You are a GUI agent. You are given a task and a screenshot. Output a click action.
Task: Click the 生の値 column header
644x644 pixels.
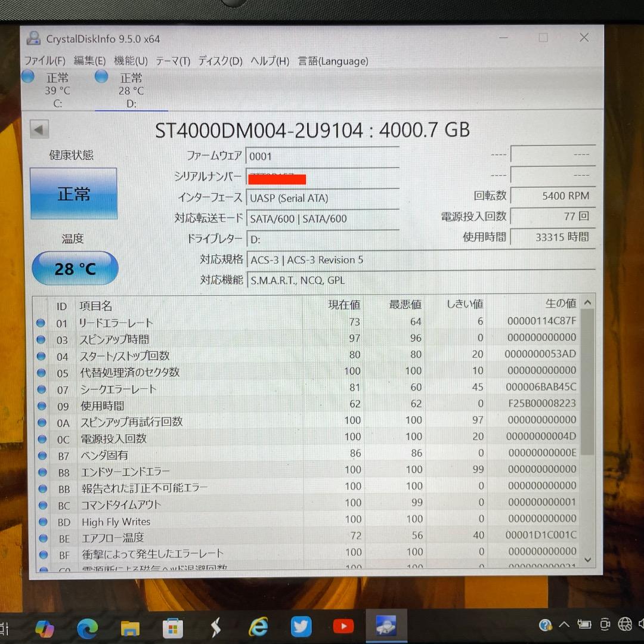tap(561, 304)
